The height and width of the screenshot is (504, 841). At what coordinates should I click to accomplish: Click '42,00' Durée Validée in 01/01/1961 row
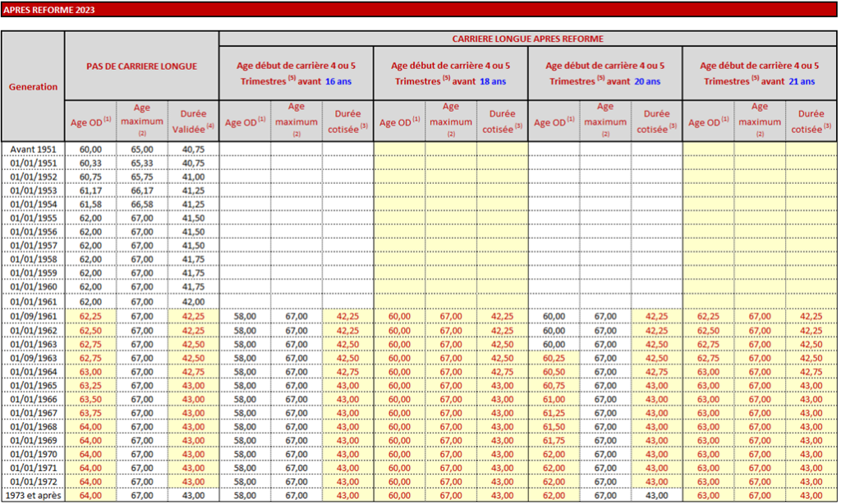[193, 301]
